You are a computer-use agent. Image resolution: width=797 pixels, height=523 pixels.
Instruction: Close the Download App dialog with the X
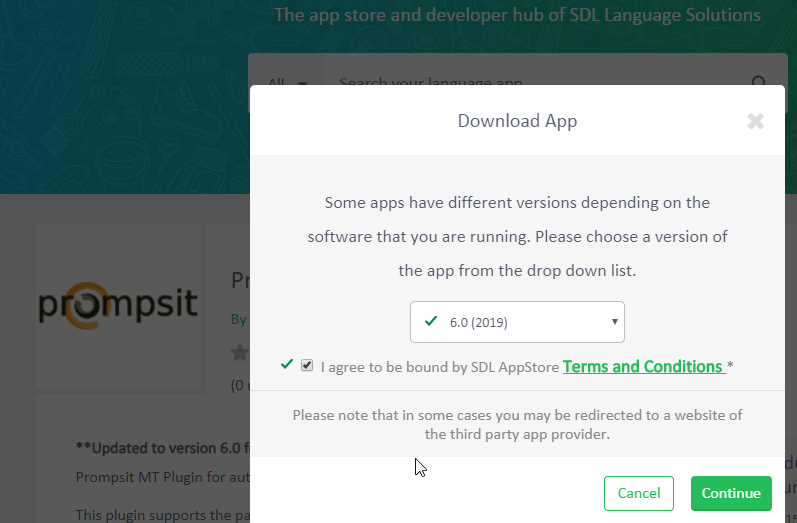(755, 121)
